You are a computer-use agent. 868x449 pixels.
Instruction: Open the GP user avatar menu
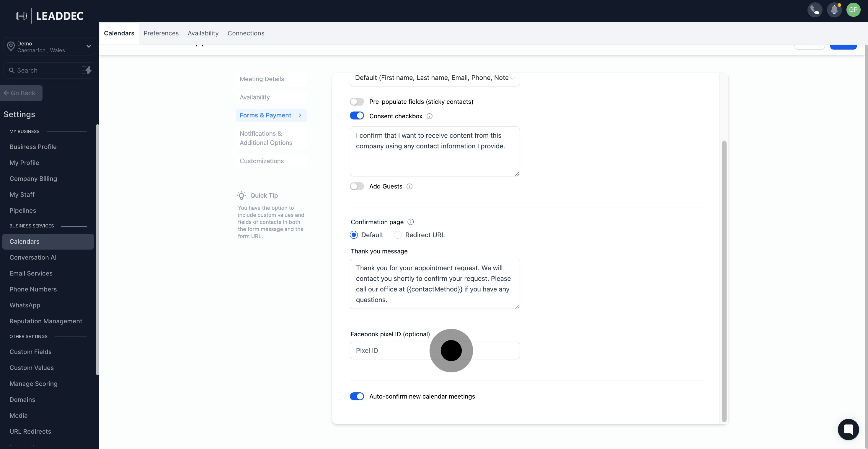click(853, 10)
